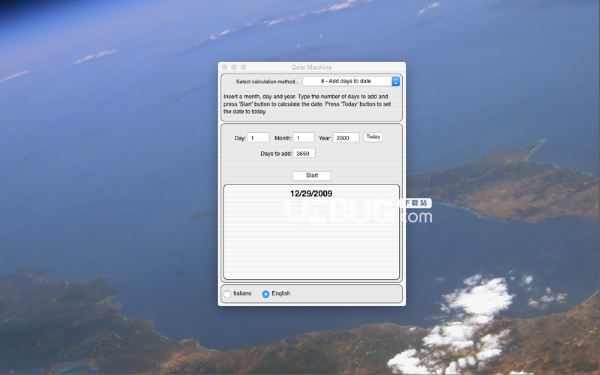Click the Date Machine title bar

(312, 67)
